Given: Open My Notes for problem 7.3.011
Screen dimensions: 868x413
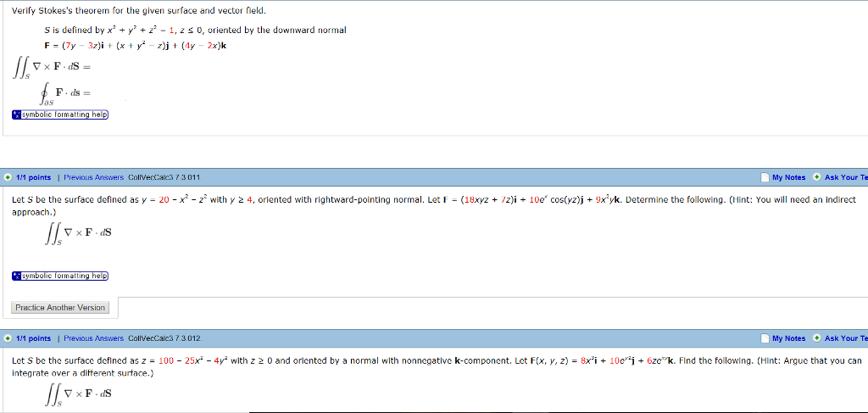Looking at the screenshot, I should coord(789,178).
